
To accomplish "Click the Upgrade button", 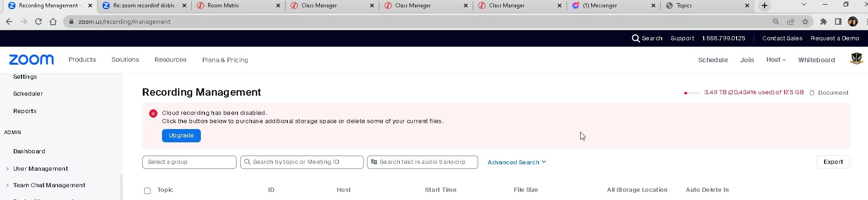I will 181,135.
